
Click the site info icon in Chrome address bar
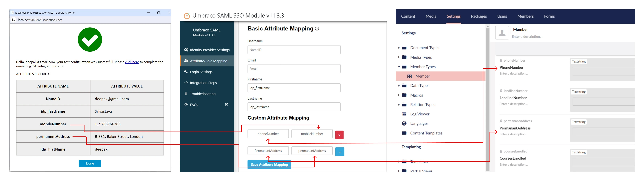(x=14, y=20)
